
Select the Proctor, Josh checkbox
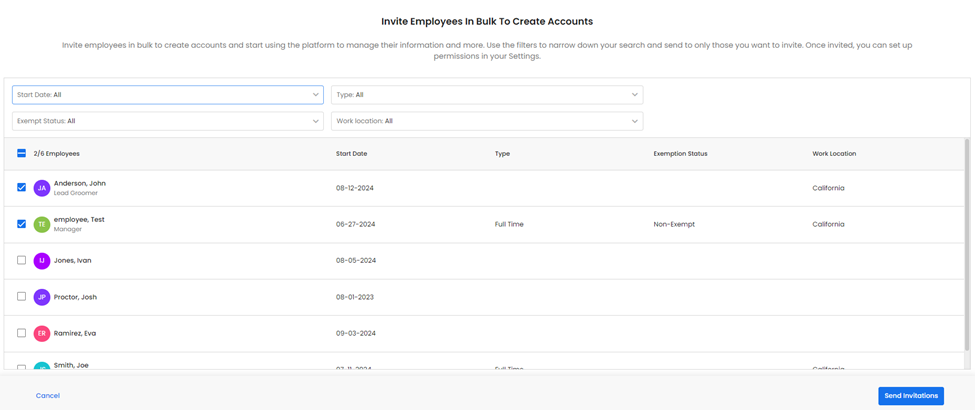click(21, 297)
